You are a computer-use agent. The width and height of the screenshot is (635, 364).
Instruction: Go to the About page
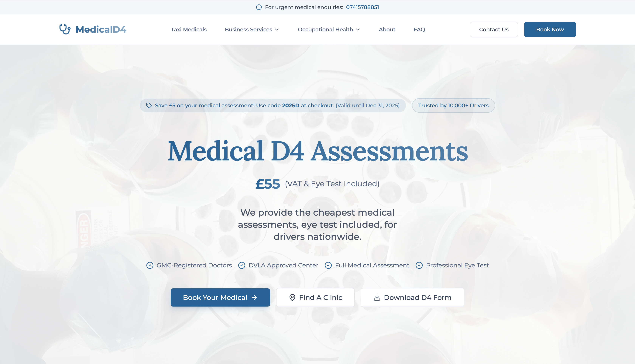(x=387, y=29)
